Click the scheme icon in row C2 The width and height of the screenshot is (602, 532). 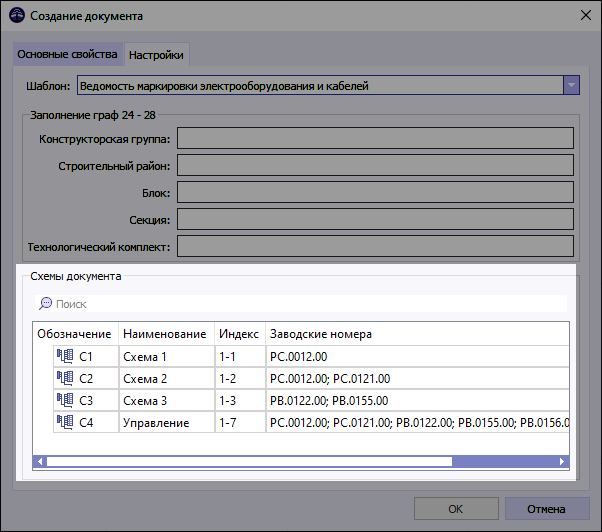[x=65, y=378]
